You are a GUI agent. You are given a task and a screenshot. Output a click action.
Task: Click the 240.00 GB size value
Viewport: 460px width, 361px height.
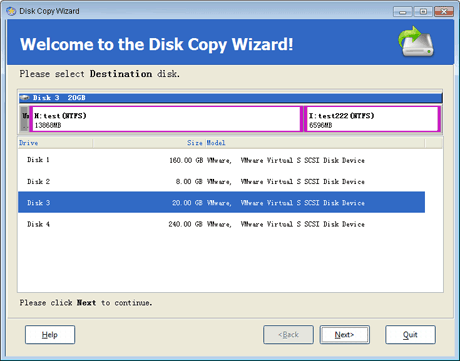pyautogui.click(x=185, y=224)
